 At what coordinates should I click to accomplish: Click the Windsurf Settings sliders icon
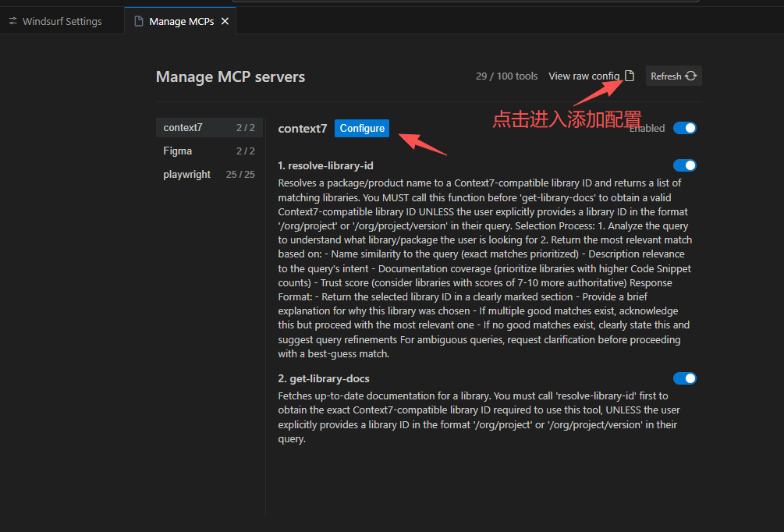pyautogui.click(x=13, y=21)
